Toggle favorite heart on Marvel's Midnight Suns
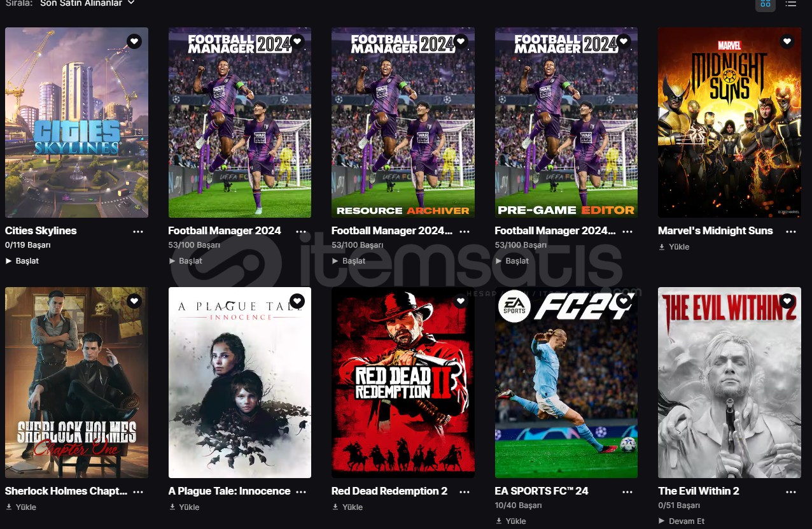Image resolution: width=812 pixels, height=529 pixels. [787, 41]
